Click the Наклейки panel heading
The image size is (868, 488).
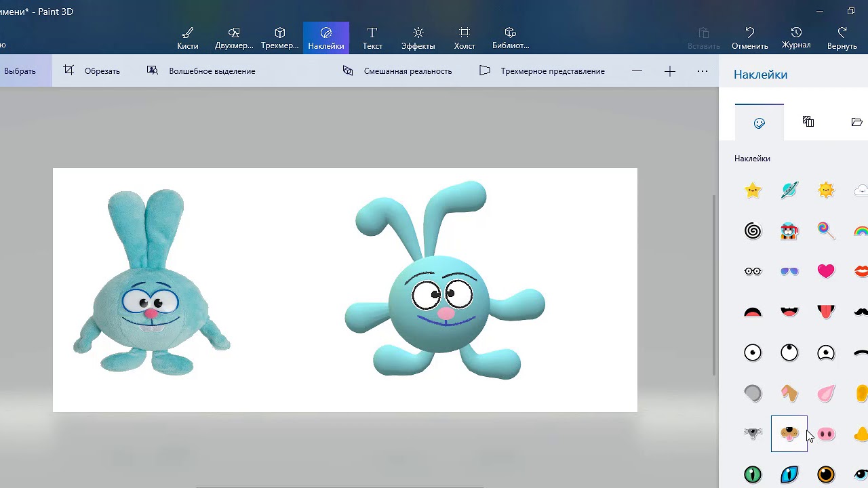(760, 75)
